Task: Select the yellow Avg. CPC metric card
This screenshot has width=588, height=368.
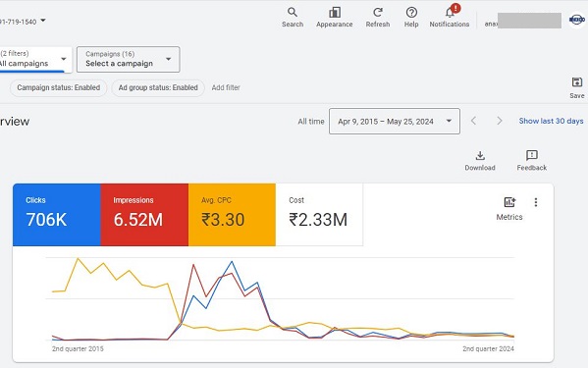Action: [232, 215]
